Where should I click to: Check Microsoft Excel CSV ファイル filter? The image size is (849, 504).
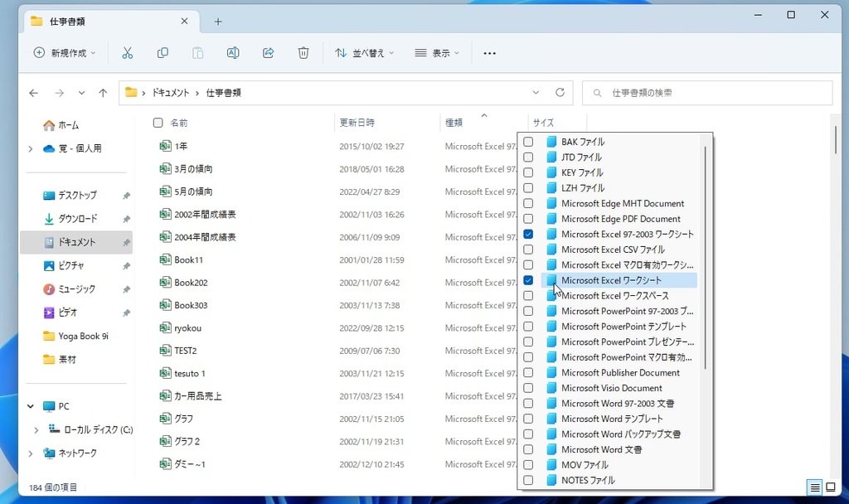(528, 250)
